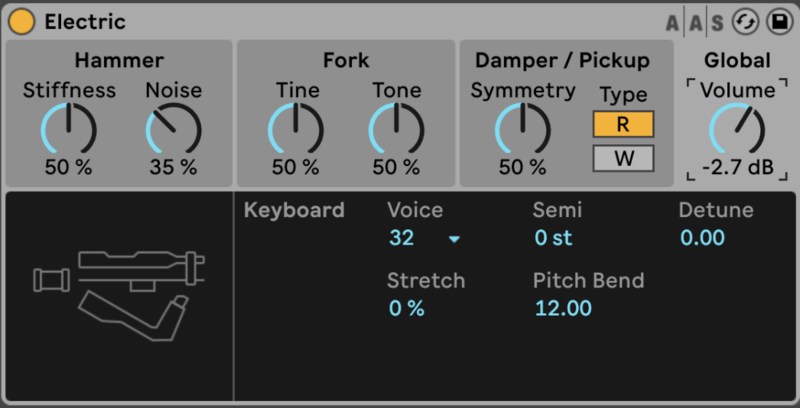800x408 pixels.
Task: Click the save preset disk icon
Action: pyautogui.click(x=777, y=22)
